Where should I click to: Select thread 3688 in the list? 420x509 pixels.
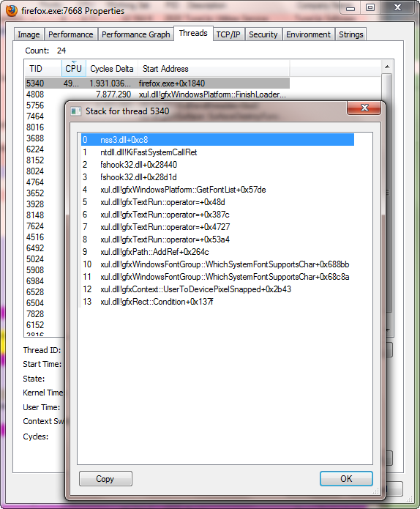(x=35, y=138)
